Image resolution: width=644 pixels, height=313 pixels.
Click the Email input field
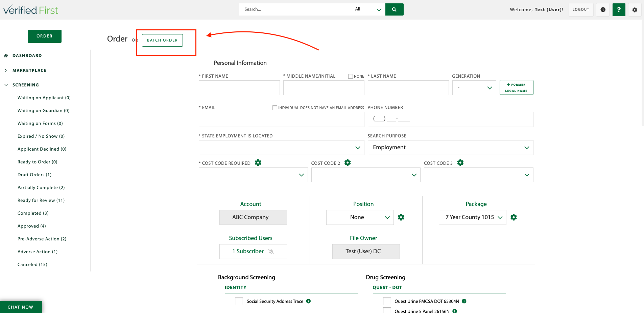click(281, 120)
